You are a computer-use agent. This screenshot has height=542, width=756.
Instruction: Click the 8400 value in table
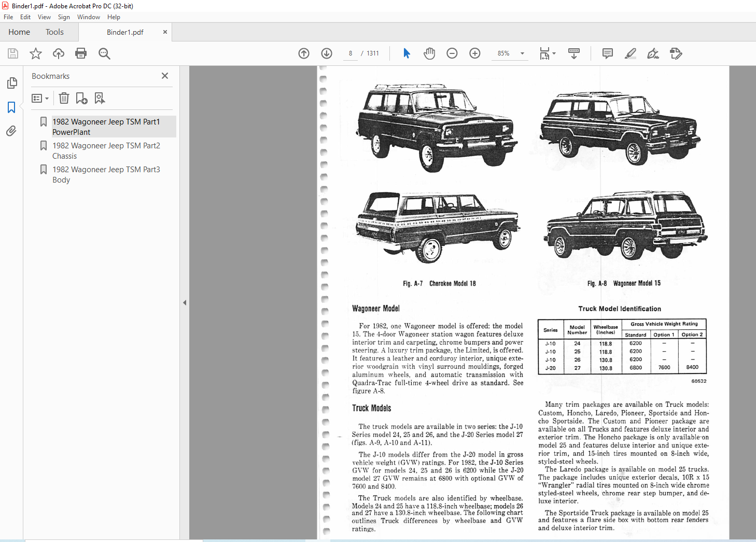point(692,367)
